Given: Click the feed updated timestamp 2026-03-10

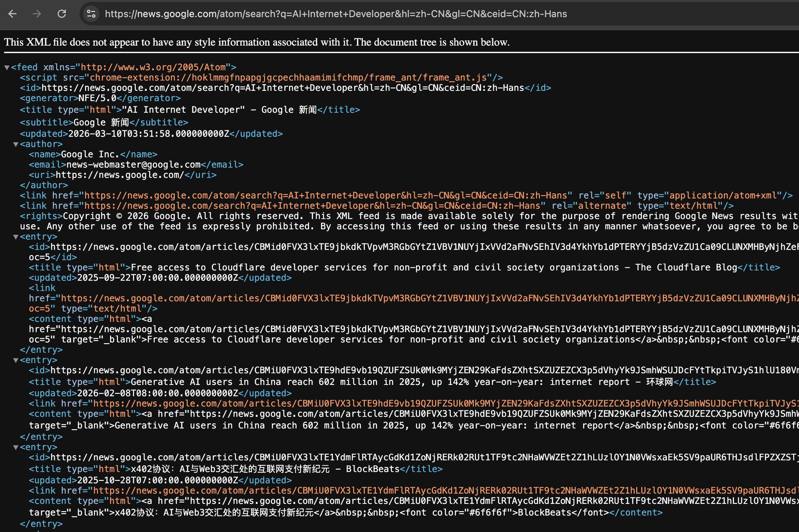Looking at the screenshot, I should [x=149, y=134].
